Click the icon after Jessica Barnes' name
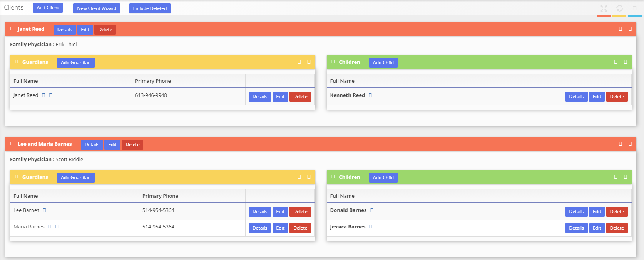This screenshot has height=260, width=644. click(x=371, y=227)
